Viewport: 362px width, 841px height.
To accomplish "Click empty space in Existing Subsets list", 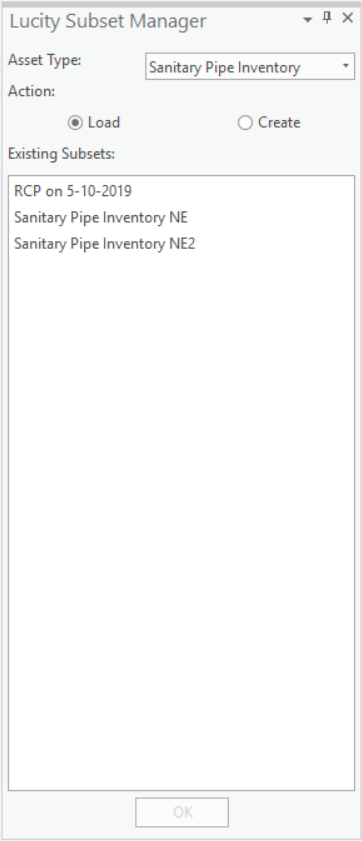I will pos(181,510).
